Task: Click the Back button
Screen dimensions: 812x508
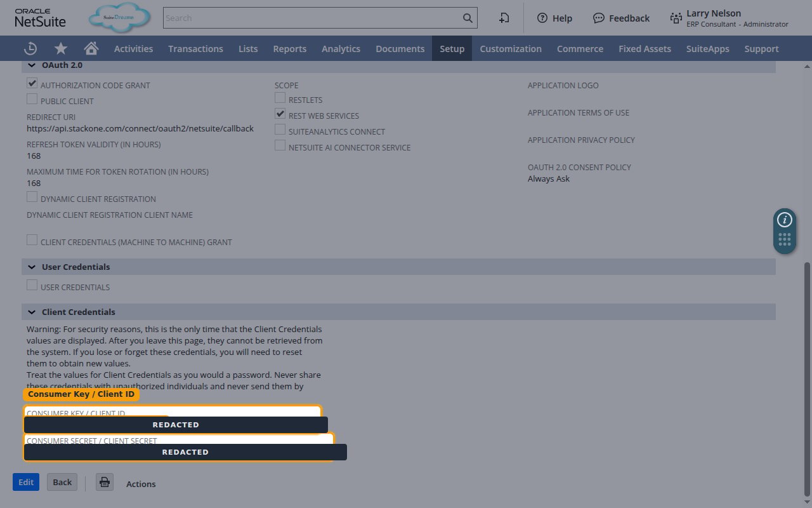Action: click(62, 482)
